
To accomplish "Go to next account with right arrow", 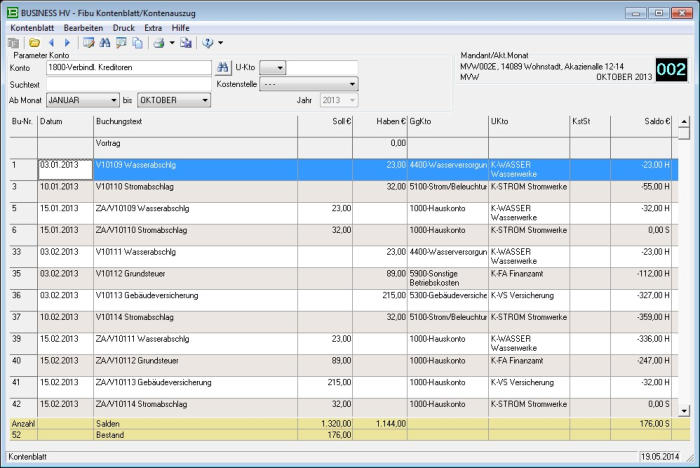I will 67,43.
